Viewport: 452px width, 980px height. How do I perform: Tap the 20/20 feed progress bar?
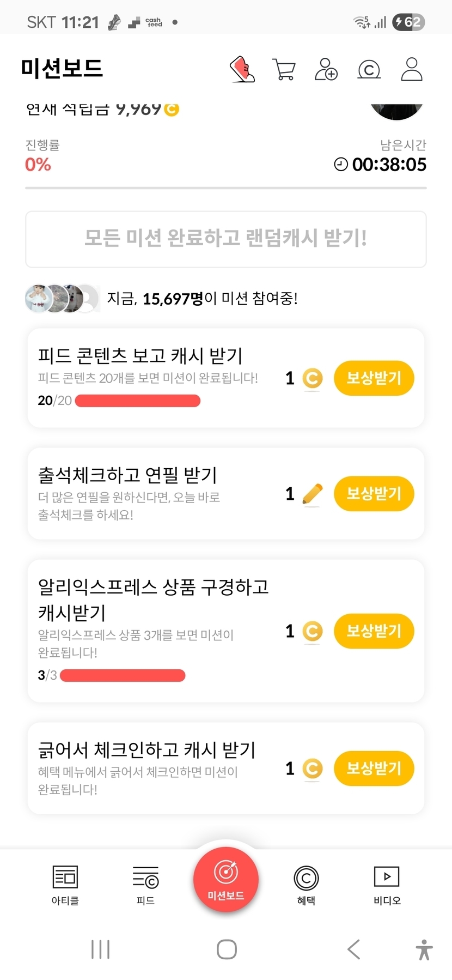137,401
